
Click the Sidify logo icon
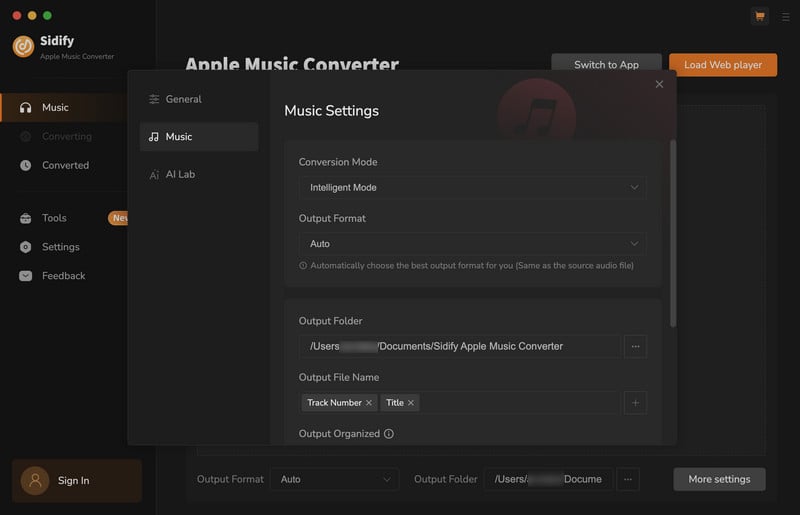coord(23,46)
